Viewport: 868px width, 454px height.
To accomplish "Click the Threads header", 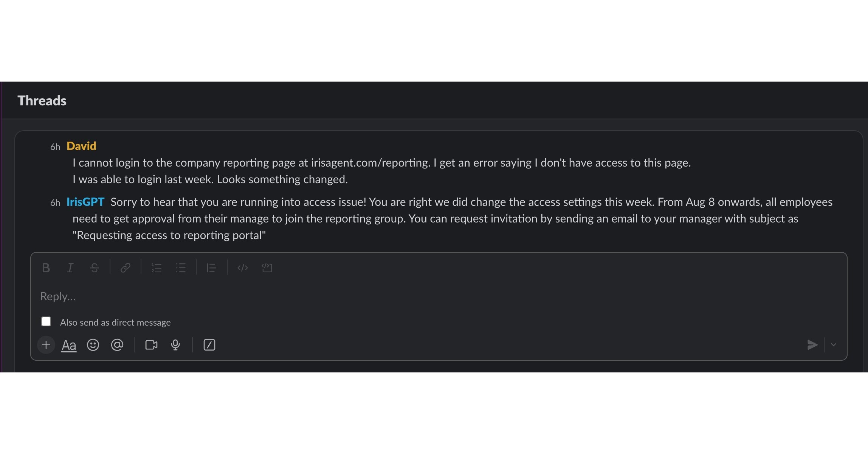I will pos(42,100).
